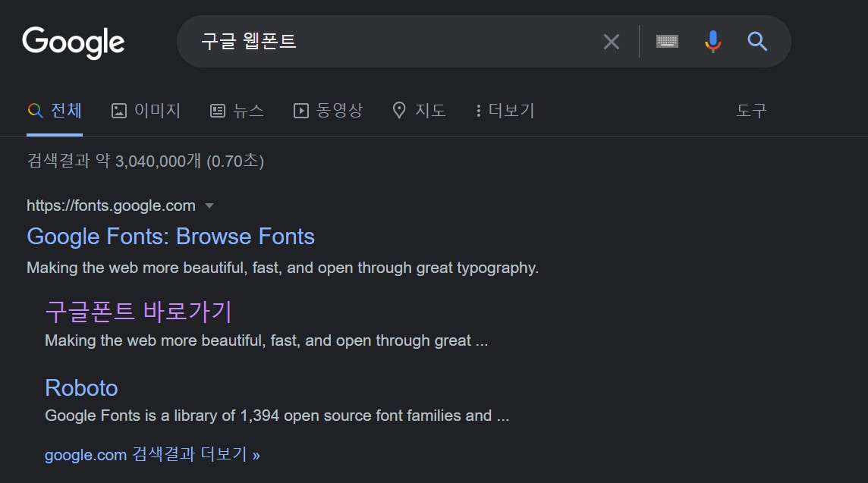Follow the 구글폰트 바로가기 link
This screenshot has width=868, height=483.
click(138, 312)
